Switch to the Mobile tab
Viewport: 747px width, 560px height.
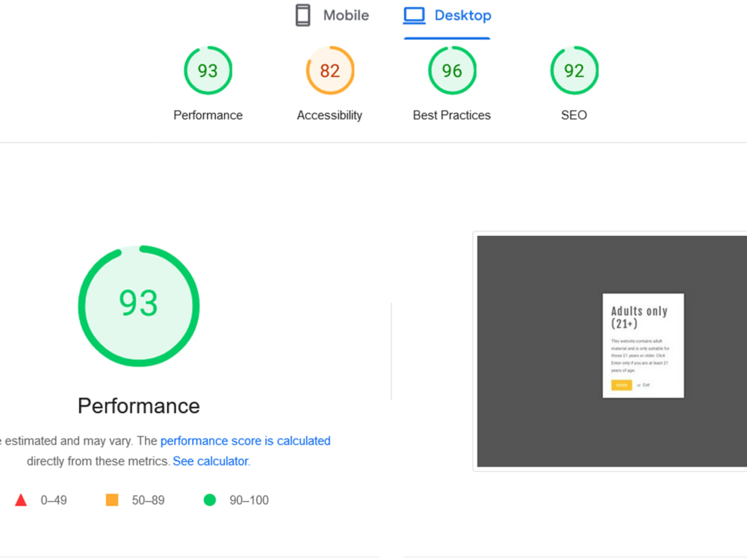(332, 15)
